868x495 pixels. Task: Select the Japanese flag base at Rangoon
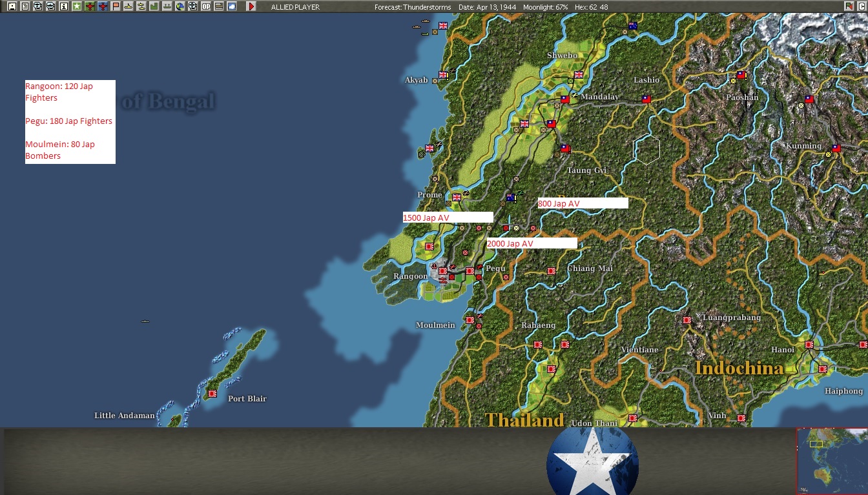[x=443, y=271]
